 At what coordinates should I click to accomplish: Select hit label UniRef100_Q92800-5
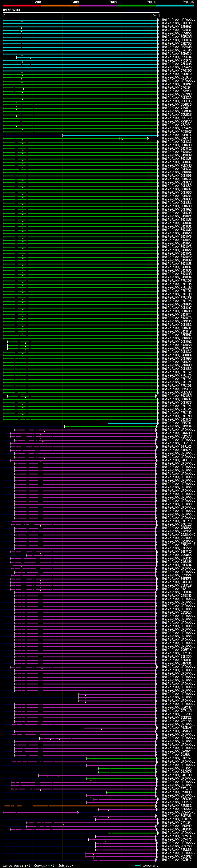click(179, 535)
